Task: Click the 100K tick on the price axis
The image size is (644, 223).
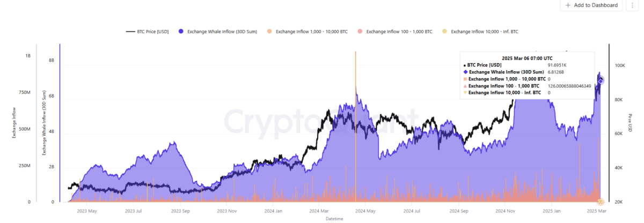Action: (x=620, y=65)
